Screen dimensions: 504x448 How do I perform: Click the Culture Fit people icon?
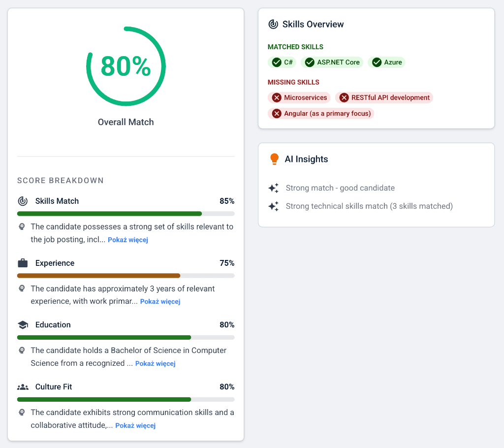(x=23, y=387)
